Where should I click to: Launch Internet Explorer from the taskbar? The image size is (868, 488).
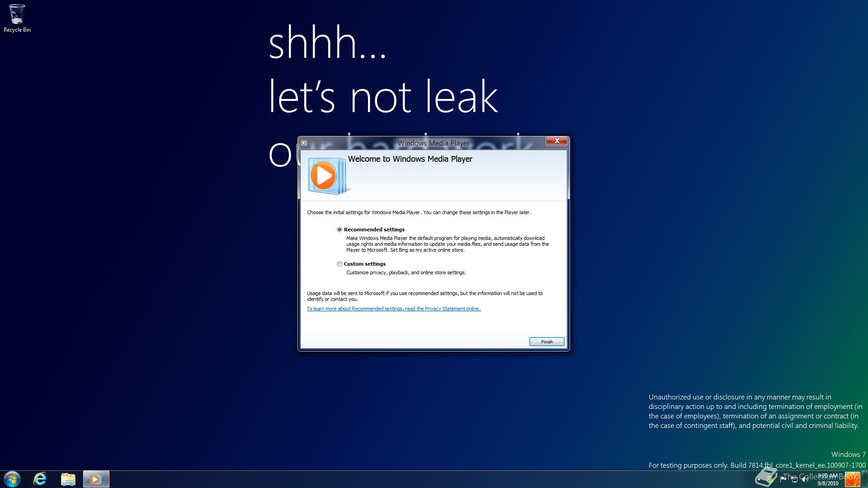40,479
